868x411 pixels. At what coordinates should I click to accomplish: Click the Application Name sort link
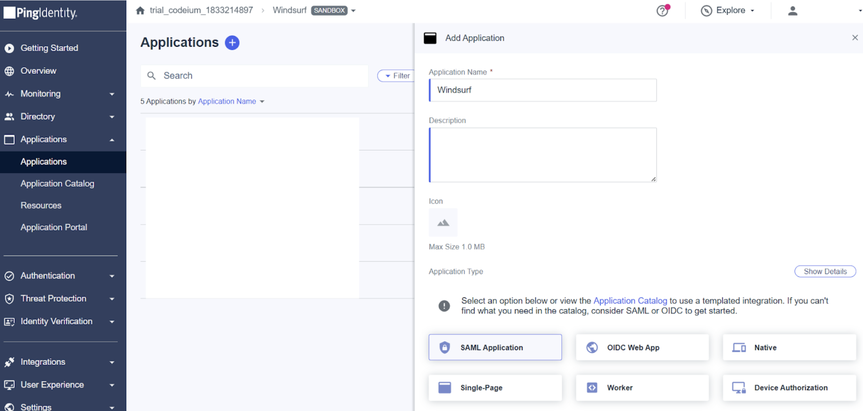tap(227, 101)
